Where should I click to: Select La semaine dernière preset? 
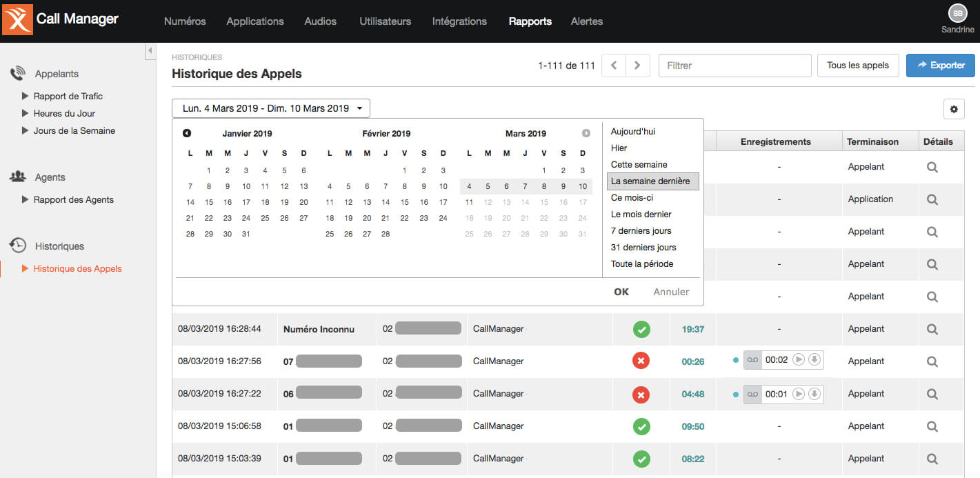pos(653,181)
